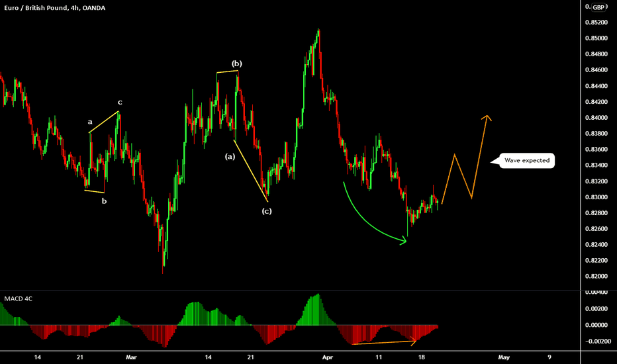Click the 'Apr' month label on time axis
The image size is (617, 364).
(x=328, y=357)
